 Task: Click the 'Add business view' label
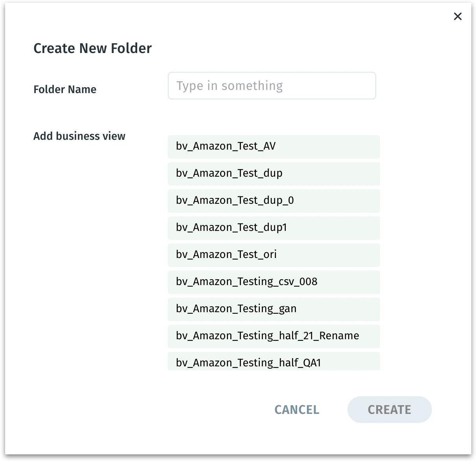pos(79,136)
